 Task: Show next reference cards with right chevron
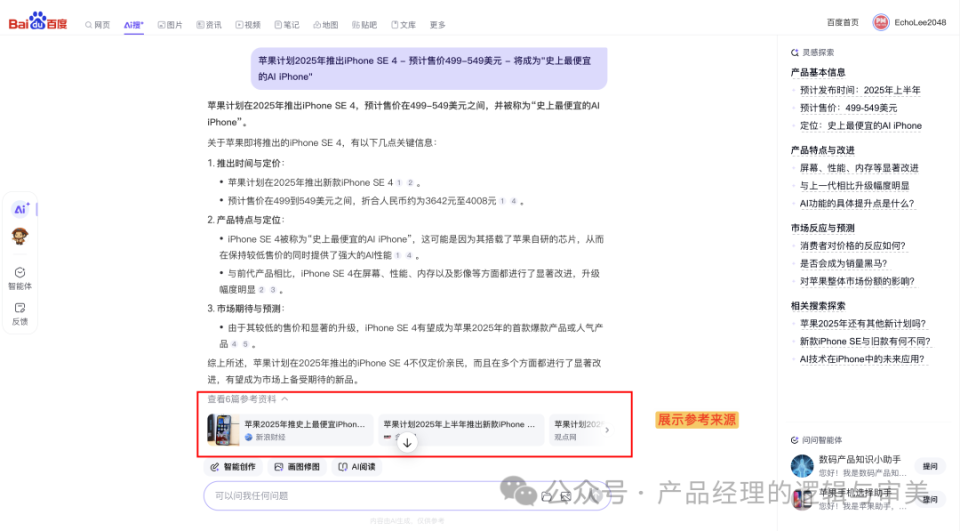coord(607,430)
